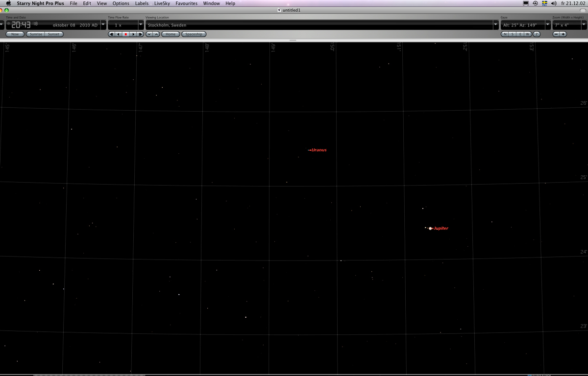Open Time Flow Rate dropdown arrow
This screenshot has width=588, height=376.
point(141,24)
